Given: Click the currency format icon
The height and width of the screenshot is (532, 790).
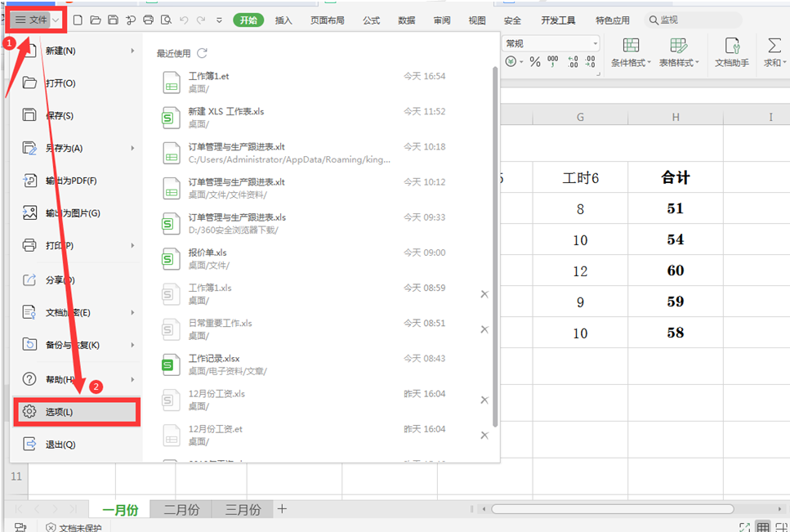Looking at the screenshot, I should [x=511, y=62].
